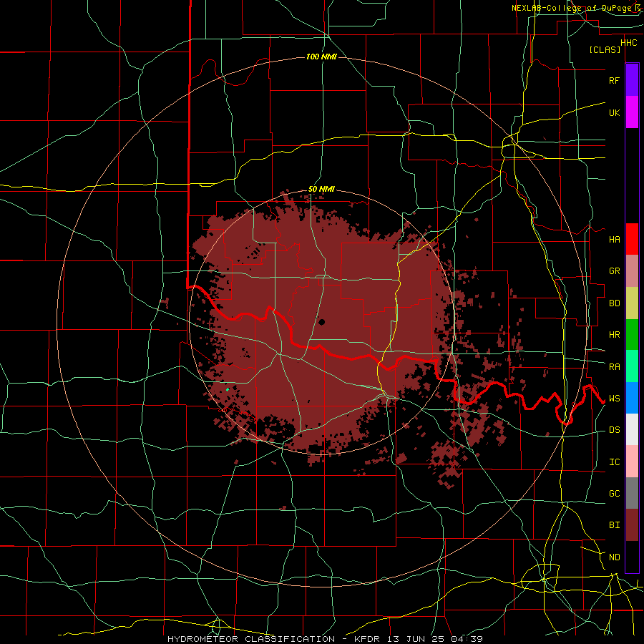Click the "ND" legend label
This screenshot has height=644, width=644.
coord(614,557)
